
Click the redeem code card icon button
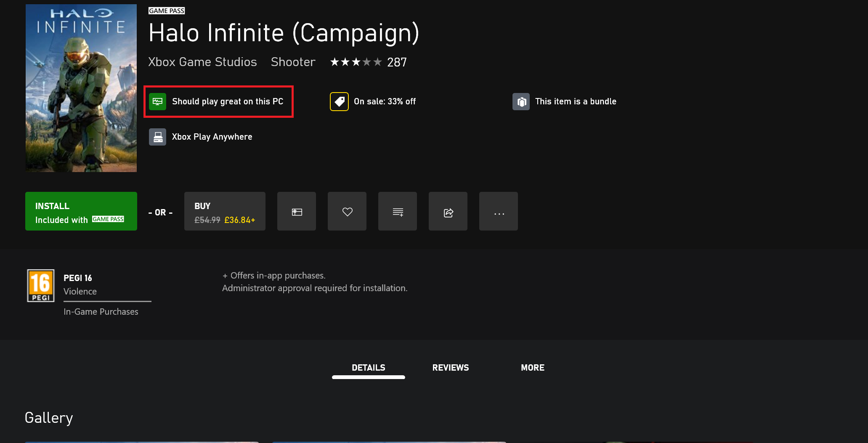click(297, 212)
